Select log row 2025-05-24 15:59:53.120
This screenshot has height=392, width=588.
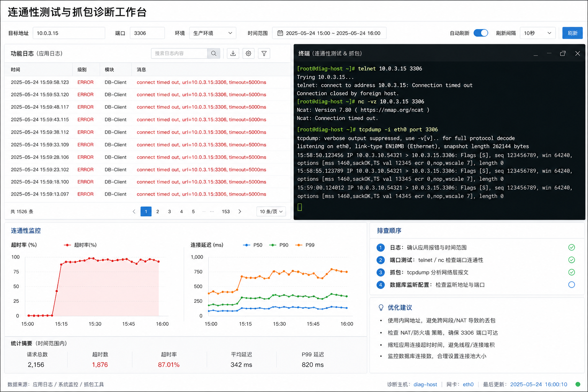(x=148, y=95)
